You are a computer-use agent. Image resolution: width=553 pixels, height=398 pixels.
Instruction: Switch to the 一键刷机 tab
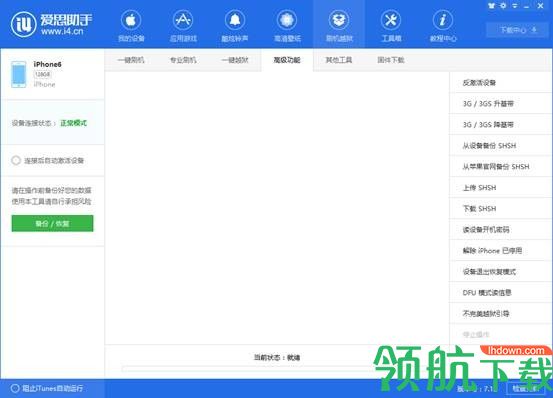131,60
